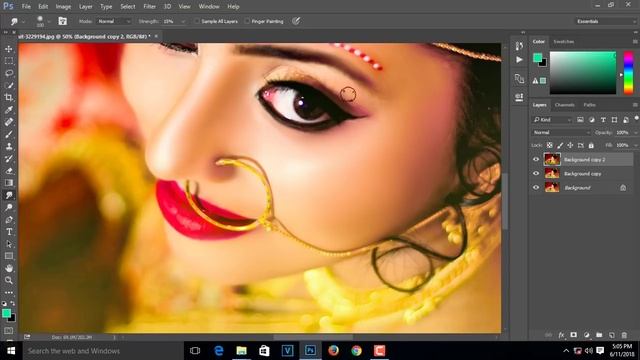Toggle the type layer filter
The width and height of the screenshot is (640, 360).
pos(603,120)
